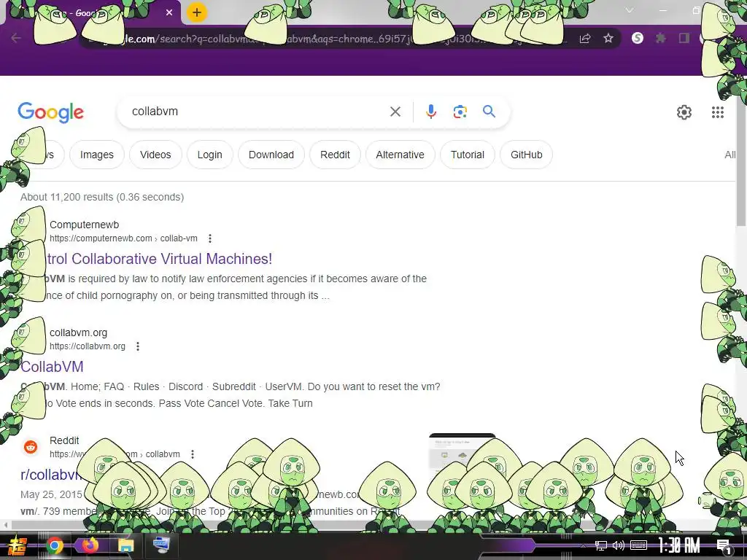Open the computer app icon on taskbar

pos(161,545)
